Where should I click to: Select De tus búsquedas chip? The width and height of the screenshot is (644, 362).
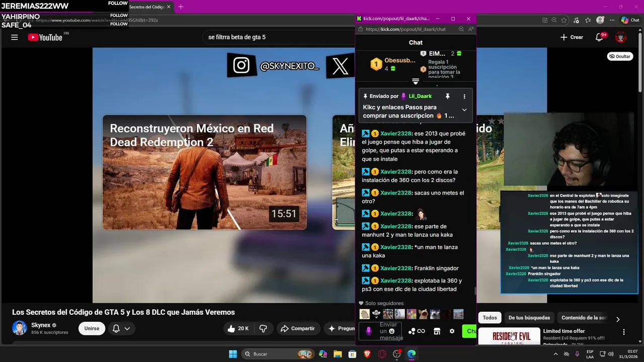(x=529, y=318)
